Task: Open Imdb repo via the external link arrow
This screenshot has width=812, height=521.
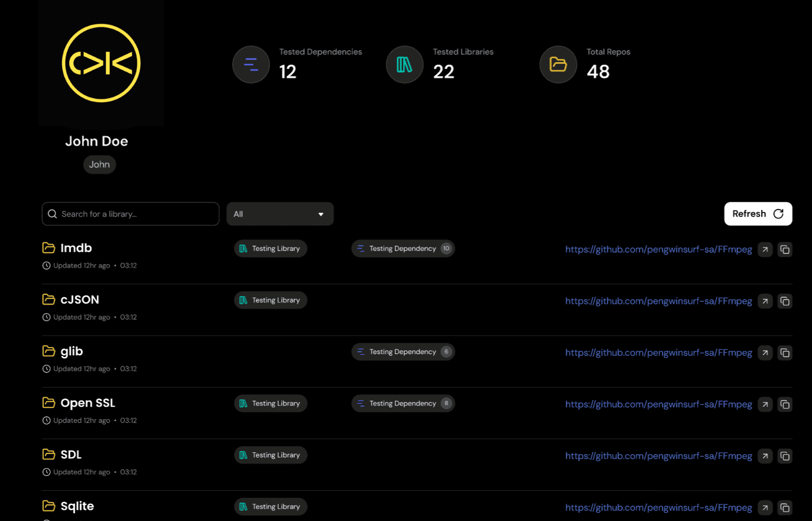Action: [x=765, y=249]
